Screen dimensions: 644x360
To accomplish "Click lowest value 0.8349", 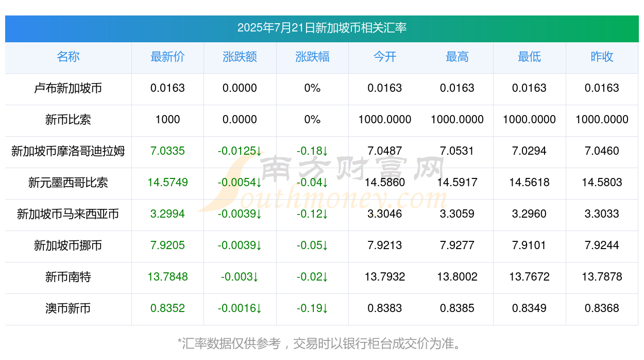I will click(529, 308).
